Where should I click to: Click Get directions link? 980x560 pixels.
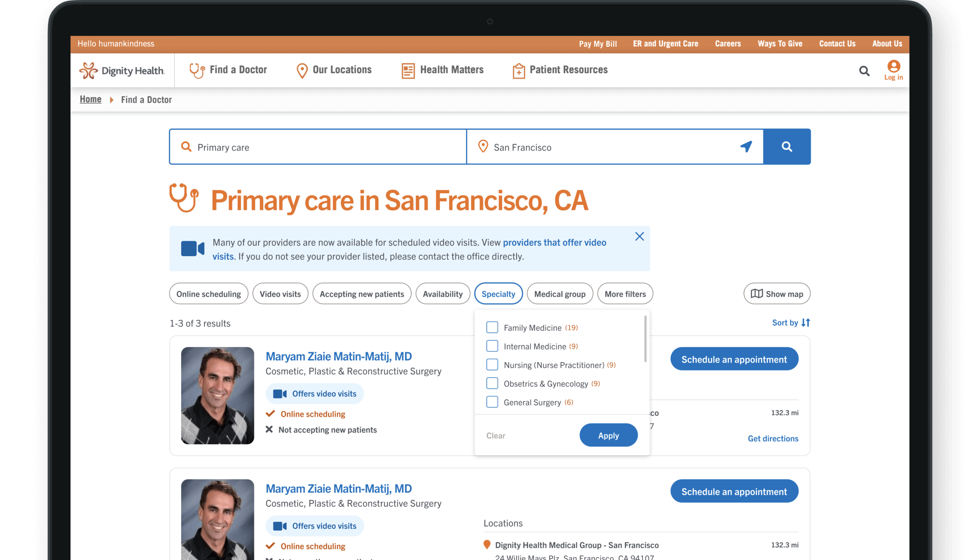click(x=773, y=438)
